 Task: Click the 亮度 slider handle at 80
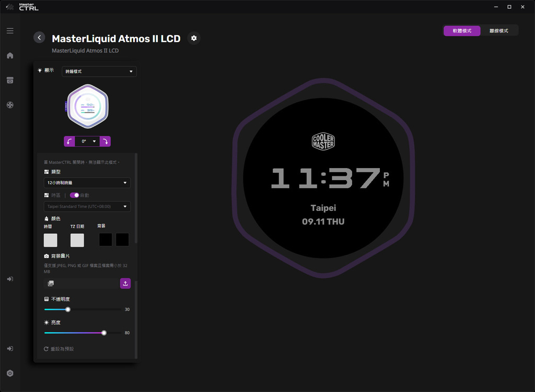coord(104,332)
